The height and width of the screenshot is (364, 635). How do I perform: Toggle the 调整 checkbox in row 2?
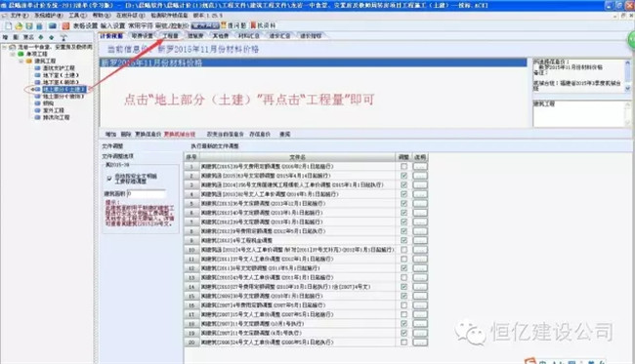(x=403, y=176)
